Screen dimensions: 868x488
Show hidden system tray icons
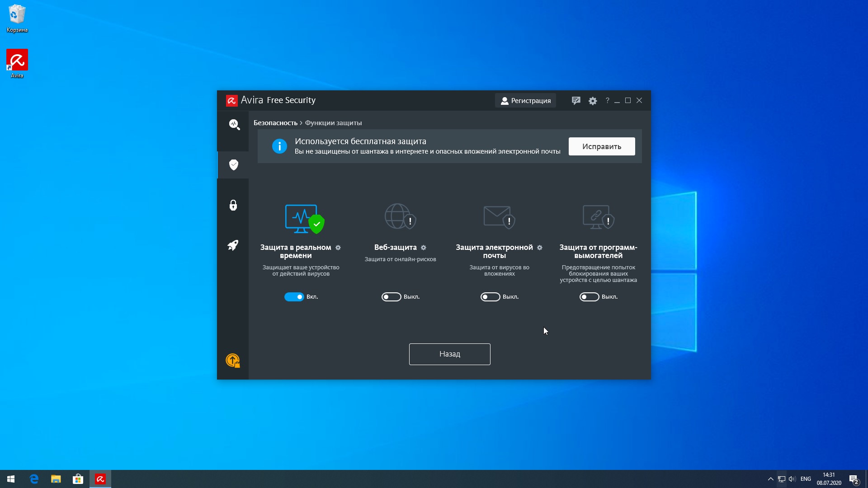point(770,479)
